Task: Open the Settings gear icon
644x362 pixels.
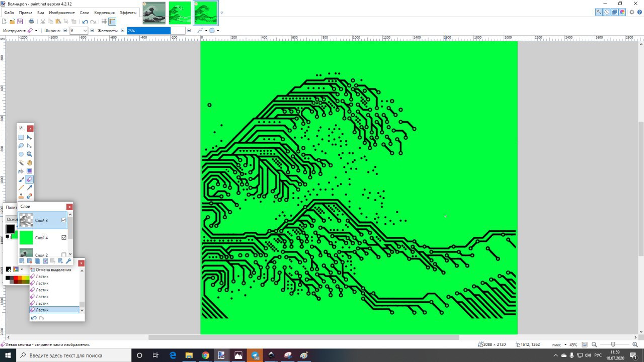Action: coord(632,12)
